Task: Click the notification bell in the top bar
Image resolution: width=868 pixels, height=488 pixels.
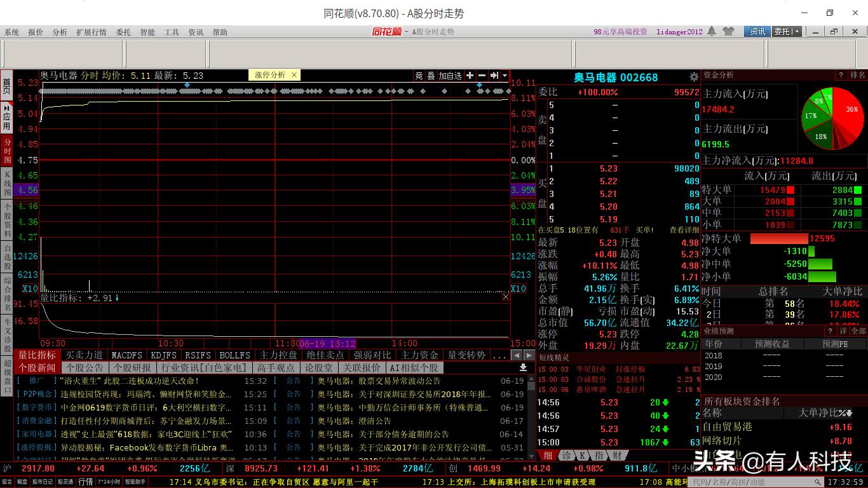Action: 712,30
